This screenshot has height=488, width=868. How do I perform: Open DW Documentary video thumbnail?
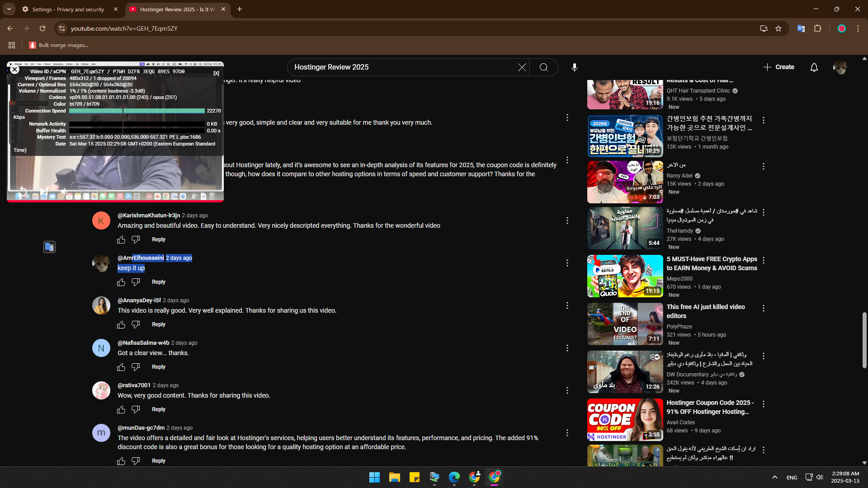(625, 372)
